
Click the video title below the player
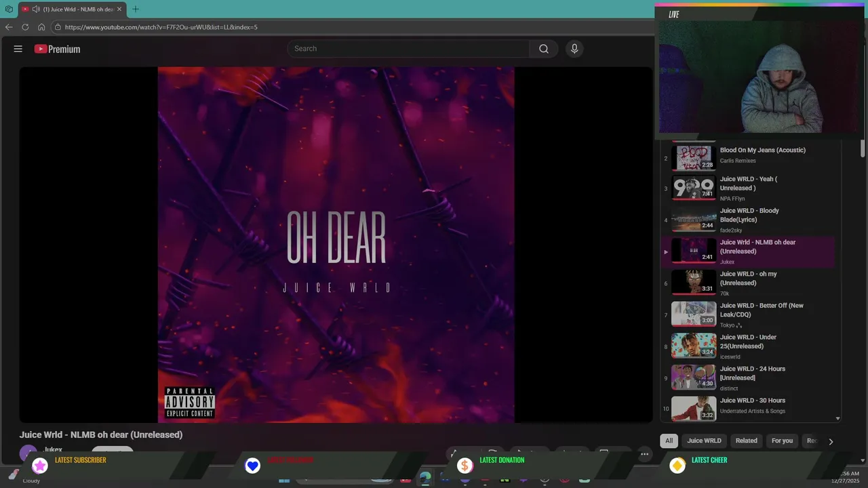(x=101, y=435)
